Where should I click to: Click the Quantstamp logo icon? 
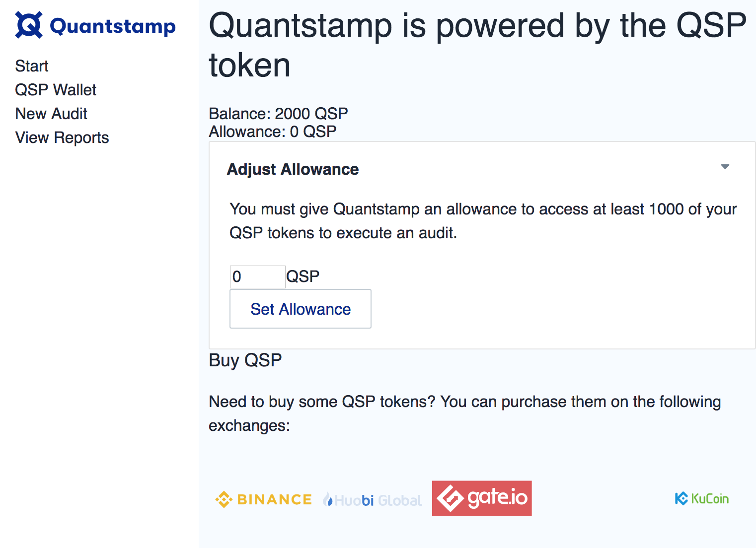[x=29, y=25]
